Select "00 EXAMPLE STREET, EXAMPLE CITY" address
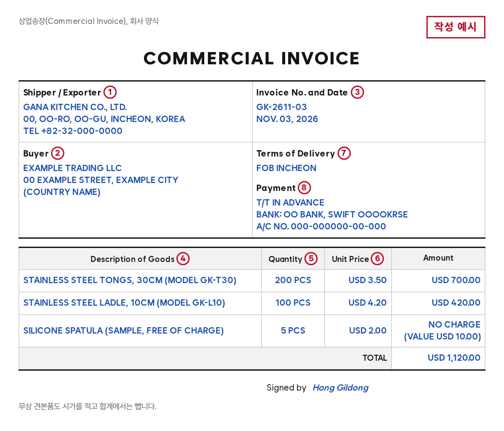 point(101,180)
